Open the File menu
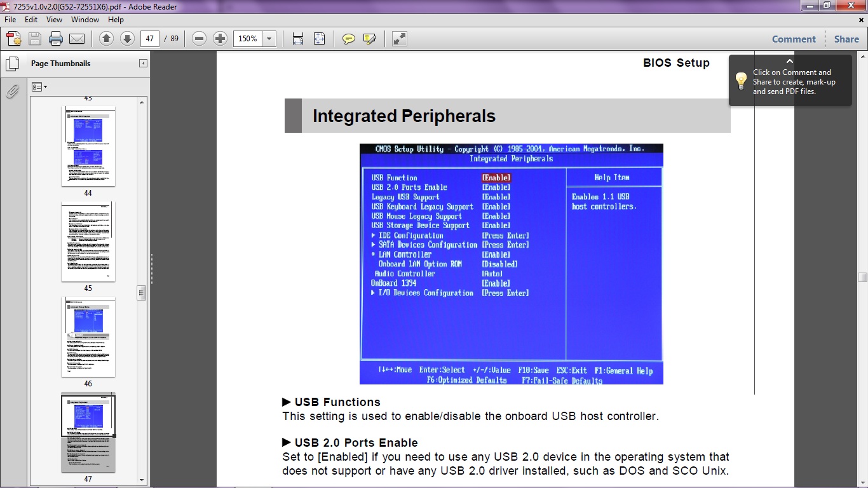Image resolution: width=868 pixels, height=488 pixels. click(10, 20)
